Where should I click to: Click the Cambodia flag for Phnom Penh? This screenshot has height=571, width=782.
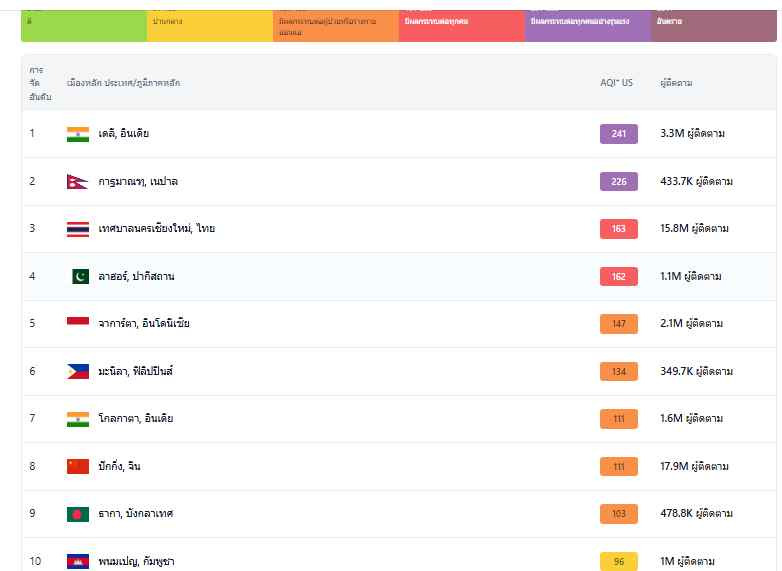[78, 561]
